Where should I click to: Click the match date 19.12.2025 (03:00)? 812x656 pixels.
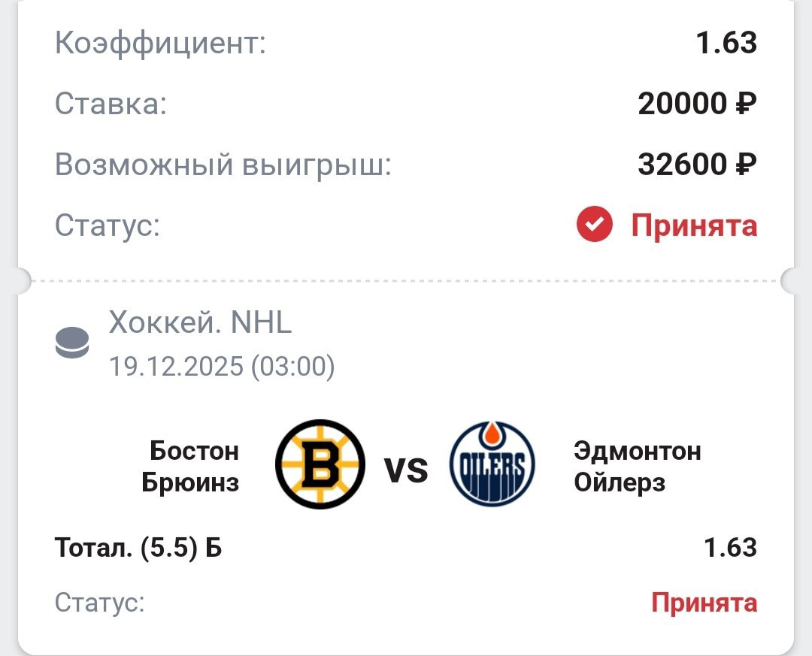[x=222, y=367]
